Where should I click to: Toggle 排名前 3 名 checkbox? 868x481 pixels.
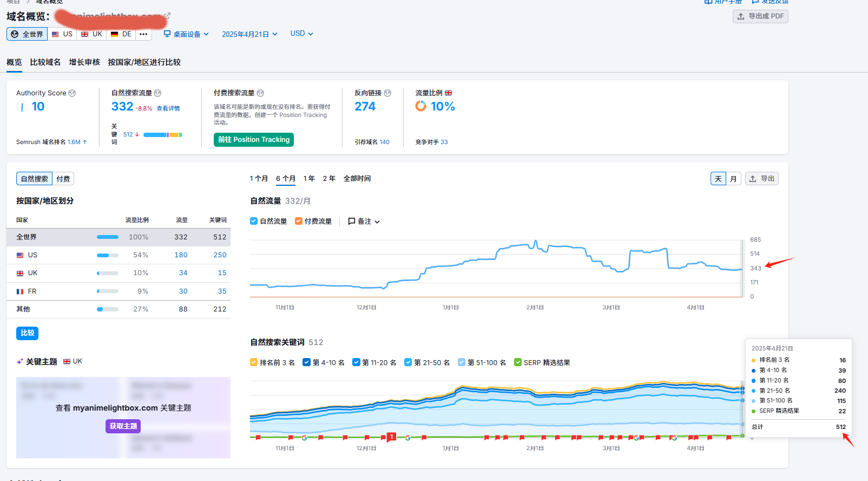(x=254, y=362)
